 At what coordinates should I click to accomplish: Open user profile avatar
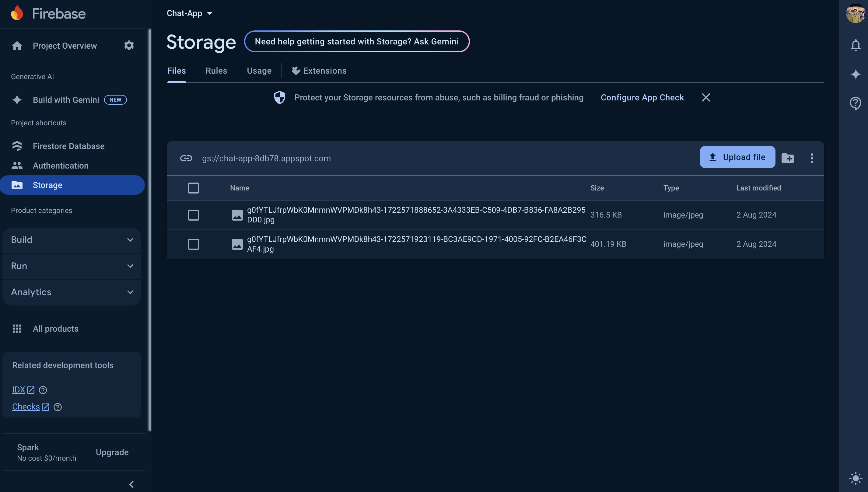point(856,13)
